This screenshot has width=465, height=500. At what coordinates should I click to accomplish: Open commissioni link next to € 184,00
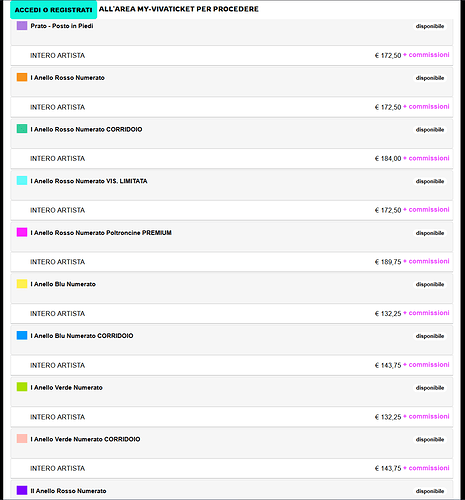(429, 158)
